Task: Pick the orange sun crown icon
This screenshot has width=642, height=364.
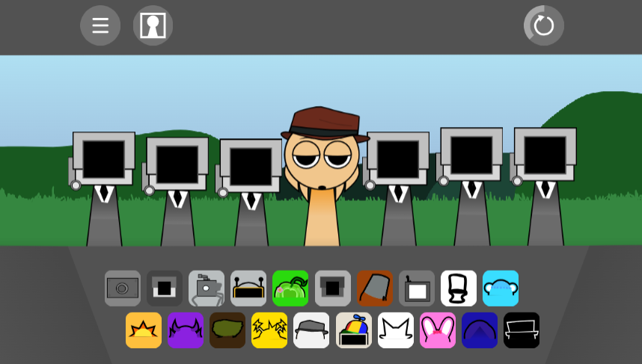Action: [144, 330]
